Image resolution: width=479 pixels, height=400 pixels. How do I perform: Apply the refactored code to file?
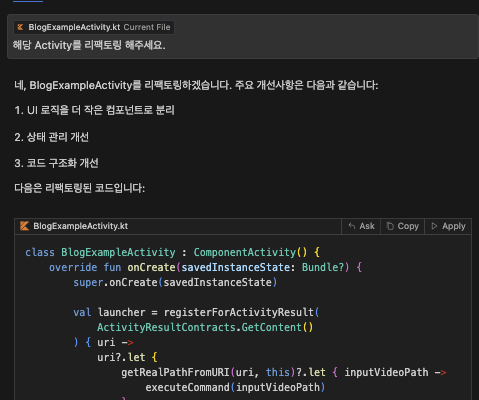[x=448, y=226]
